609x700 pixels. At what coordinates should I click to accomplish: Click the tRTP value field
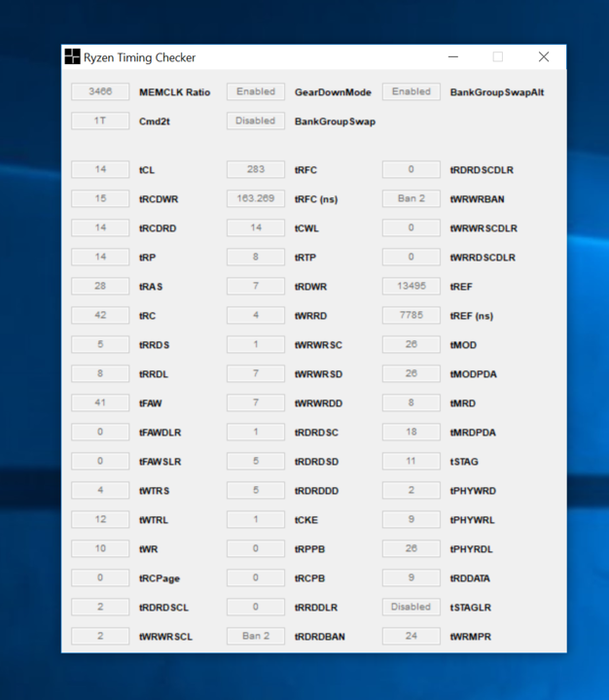pyautogui.click(x=256, y=257)
